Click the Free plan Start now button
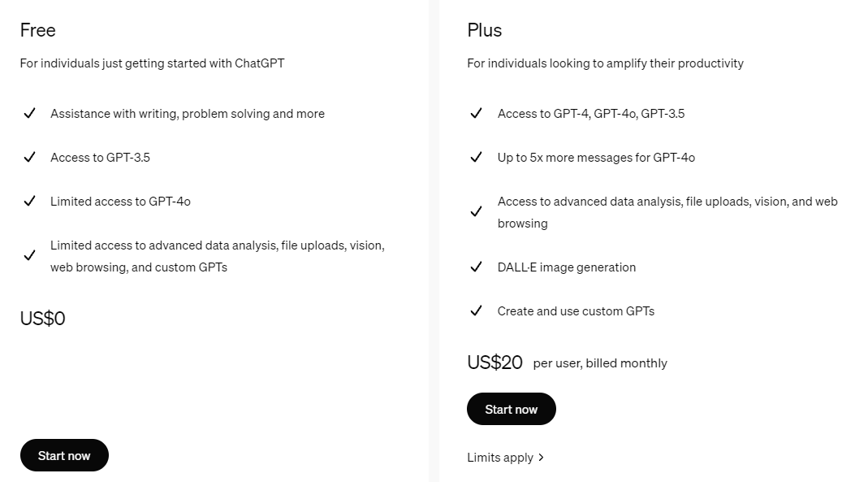The image size is (868, 482). (64, 455)
